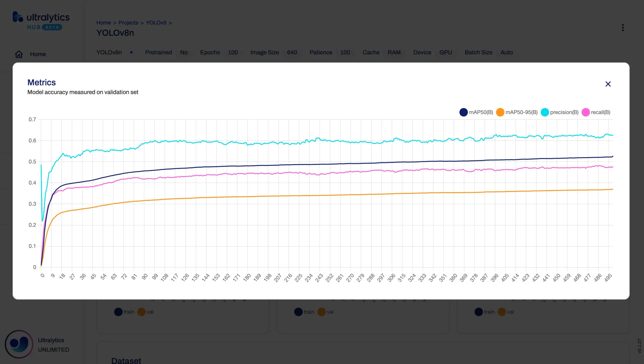Click the Dataset section heading
This screenshot has width=644, height=364.
(x=126, y=360)
